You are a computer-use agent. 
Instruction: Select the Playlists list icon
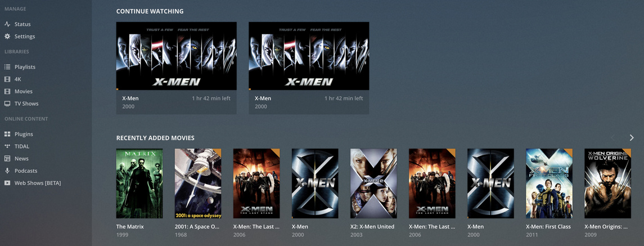coord(7,67)
